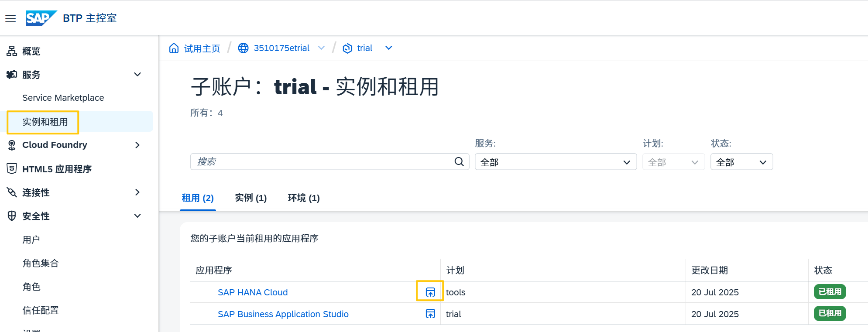Collapse the 服务 section chevron
868x332 pixels.
pos(137,75)
